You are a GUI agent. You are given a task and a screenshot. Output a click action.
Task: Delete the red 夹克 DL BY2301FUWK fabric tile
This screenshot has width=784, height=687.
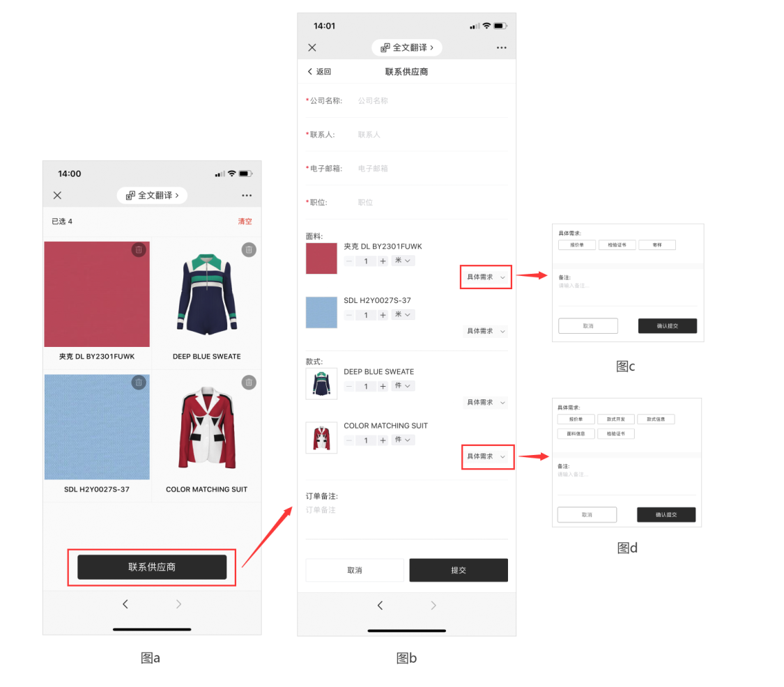(x=139, y=249)
